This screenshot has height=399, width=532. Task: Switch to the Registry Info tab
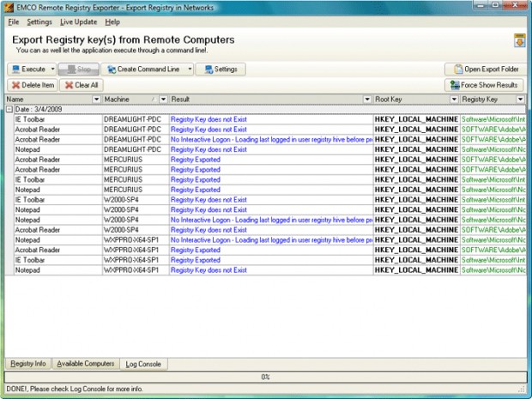[x=27, y=364]
